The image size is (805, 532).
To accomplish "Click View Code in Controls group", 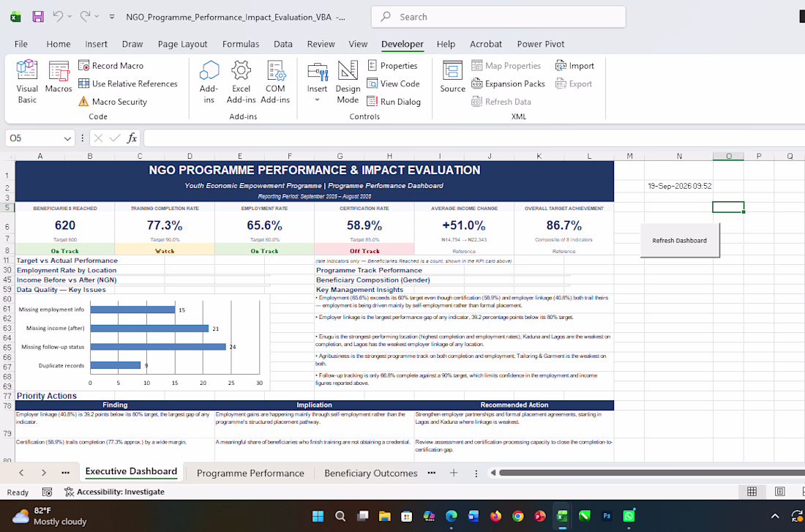I will [x=393, y=83].
